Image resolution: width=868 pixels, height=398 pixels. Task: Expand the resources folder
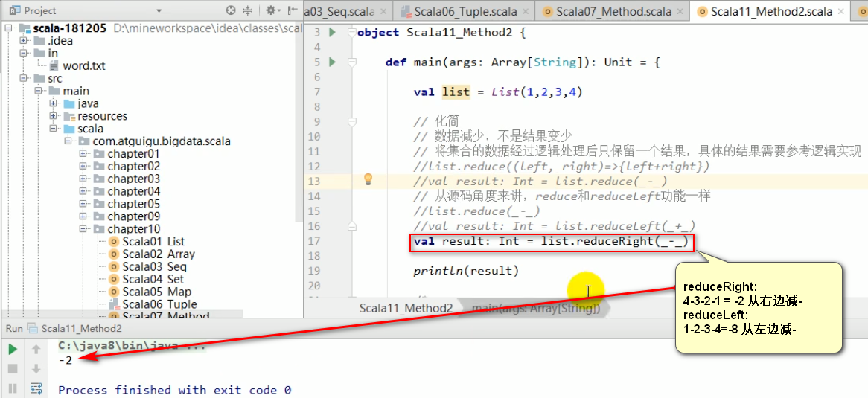(53, 116)
